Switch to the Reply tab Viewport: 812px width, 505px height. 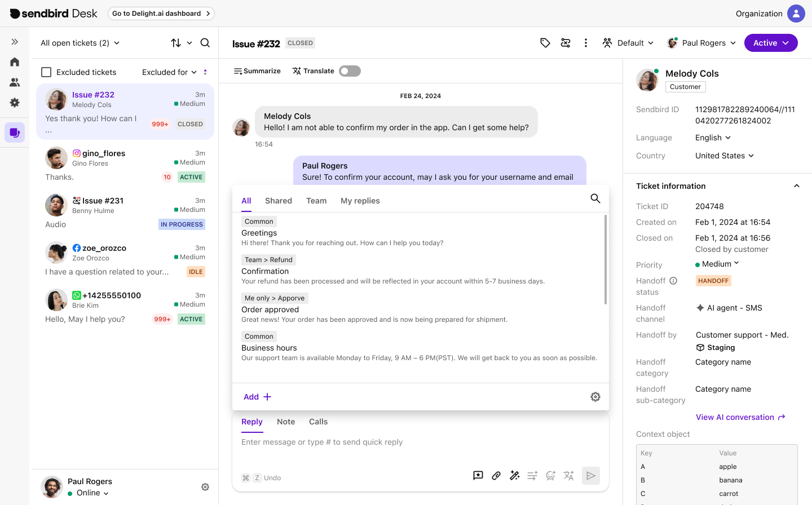pyautogui.click(x=252, y=422)
